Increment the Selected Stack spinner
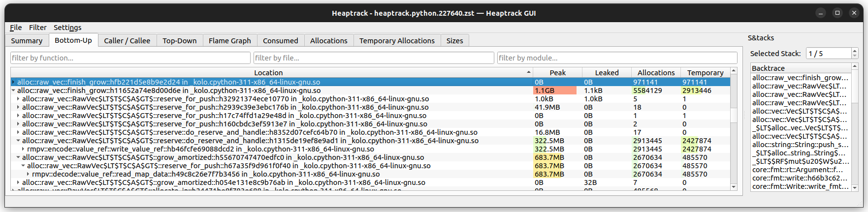The width and height of the screenshot is (868, 212). [x=855, y=51]
